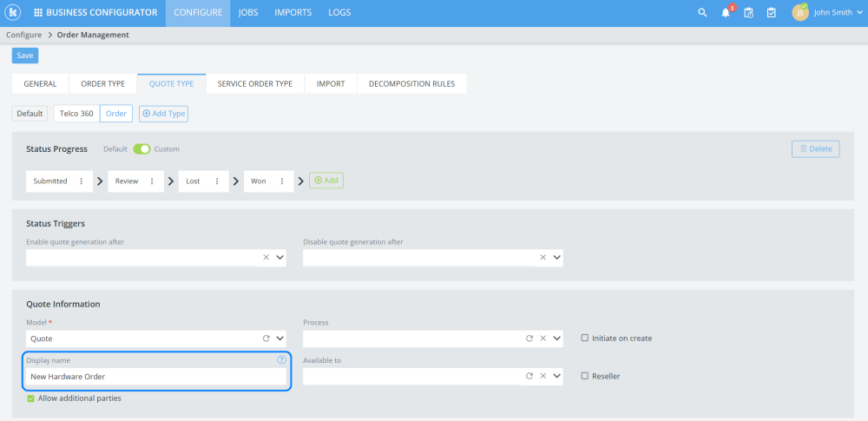This screenshot has height=421, width=868.
Task: Open the notifications bell icon
Action: click(x=726, y=13)
